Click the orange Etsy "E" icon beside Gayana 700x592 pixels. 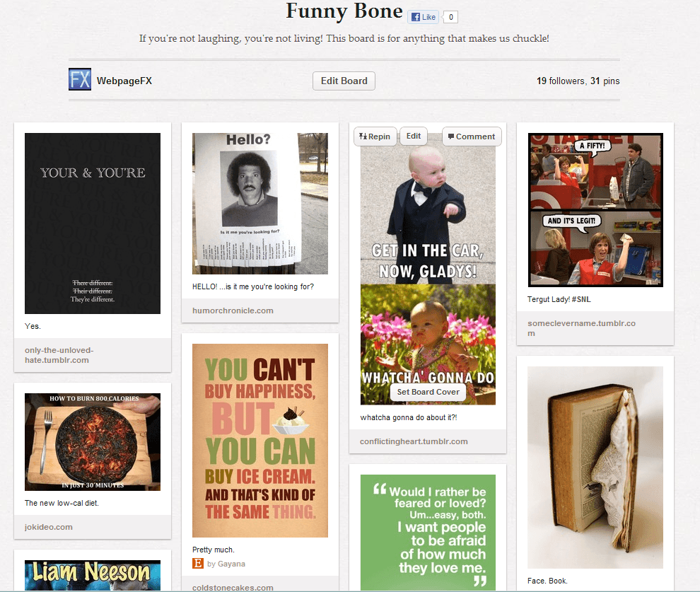pos(197,563)
